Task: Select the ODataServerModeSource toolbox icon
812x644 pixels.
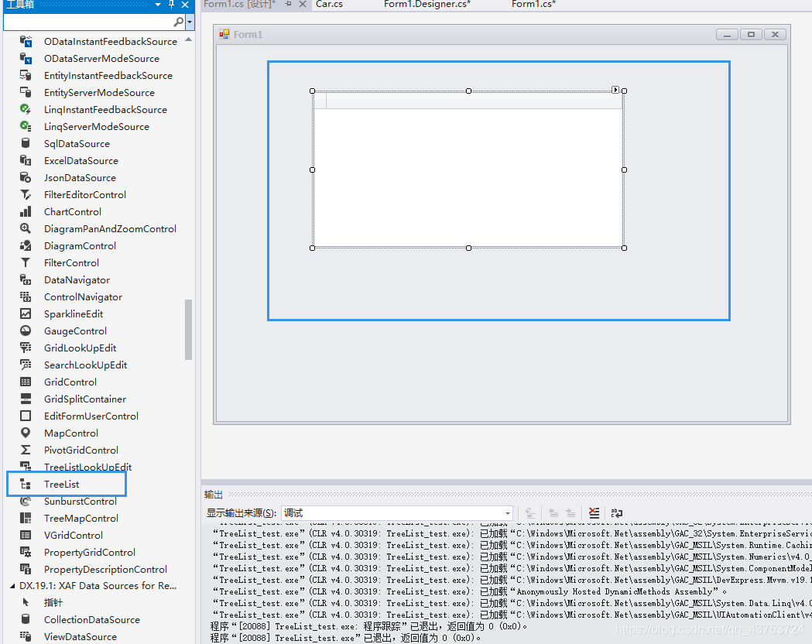Action: [26, 58]
